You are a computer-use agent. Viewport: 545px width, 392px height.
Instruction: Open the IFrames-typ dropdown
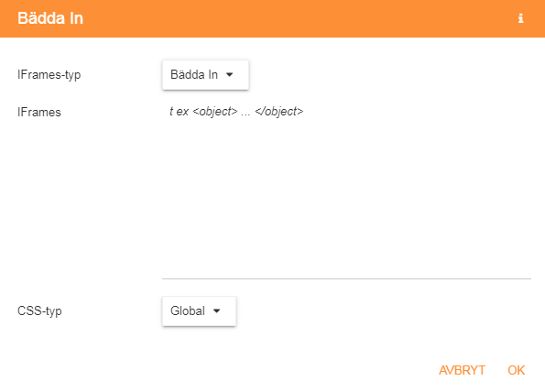coord(205,75)
